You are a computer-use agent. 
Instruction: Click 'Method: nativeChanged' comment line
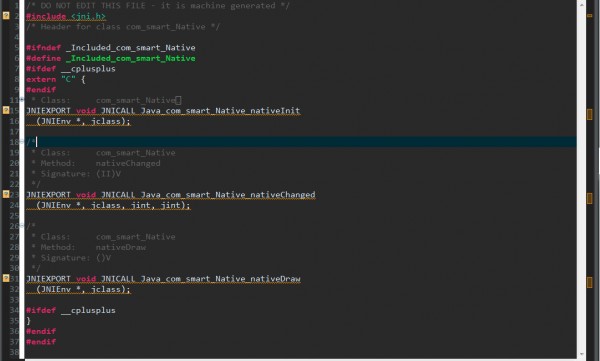pos(101,163)
